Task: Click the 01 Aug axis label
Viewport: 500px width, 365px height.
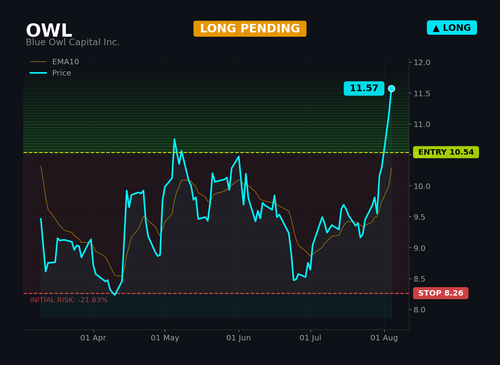Action: pos(384,338)
